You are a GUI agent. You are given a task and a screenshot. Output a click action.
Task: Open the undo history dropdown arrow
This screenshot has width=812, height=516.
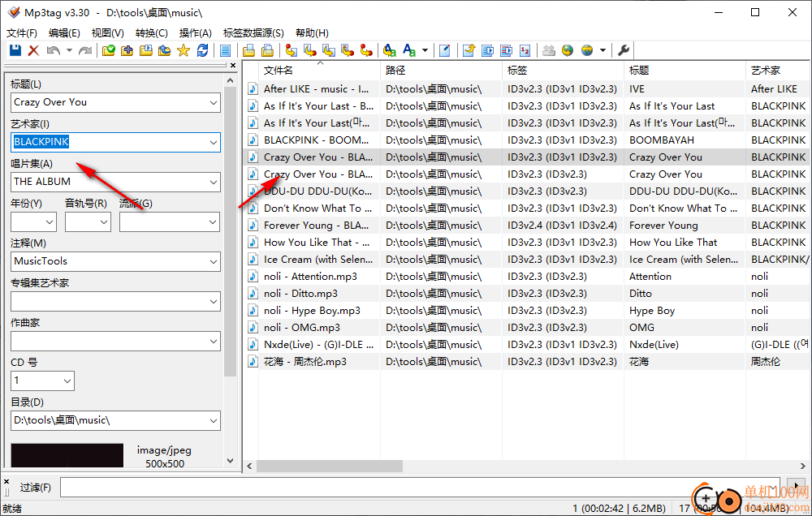[x=69, y=50]
